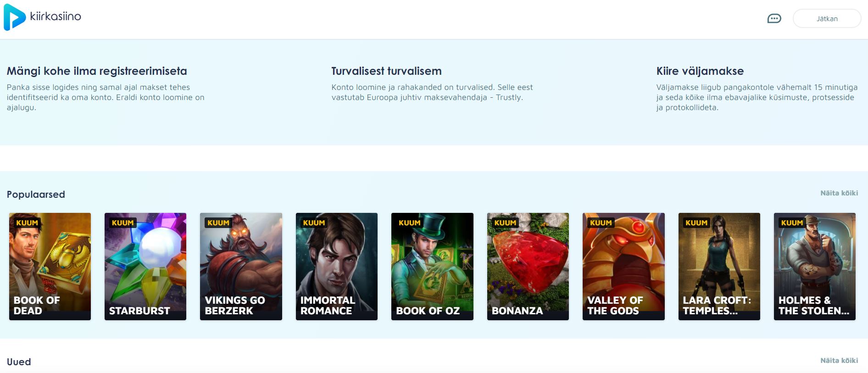The height and width of the screenshot is (373, 868).
Task: Click KUUM badge on Starburst tile
Action: pos(122,223)
